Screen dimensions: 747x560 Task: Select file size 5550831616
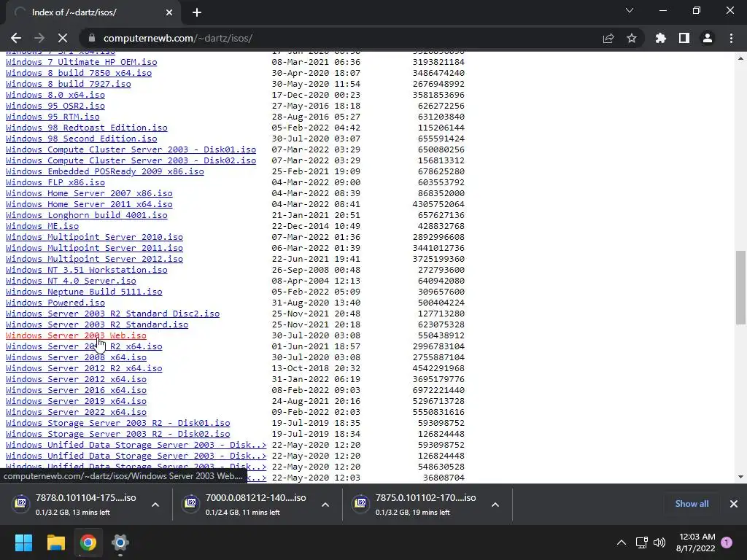pos(438,413)
